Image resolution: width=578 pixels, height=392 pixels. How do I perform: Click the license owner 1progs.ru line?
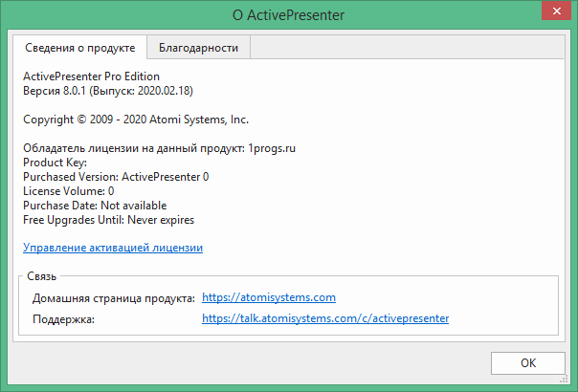tap(159, 148)
